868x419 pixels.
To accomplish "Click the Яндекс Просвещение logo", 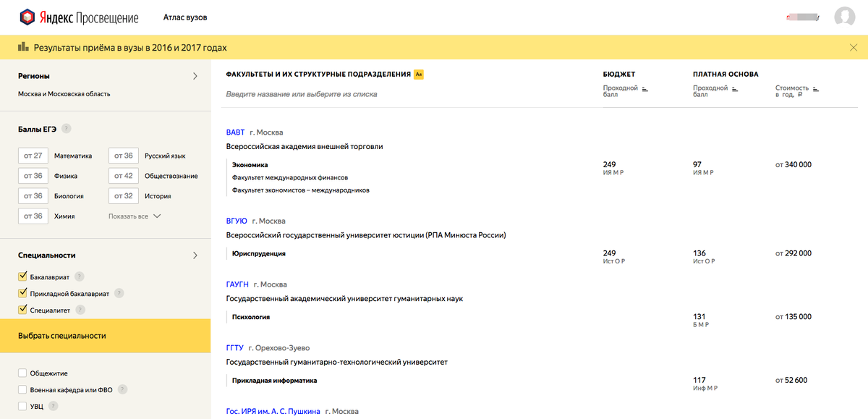I will coord(77,17).
